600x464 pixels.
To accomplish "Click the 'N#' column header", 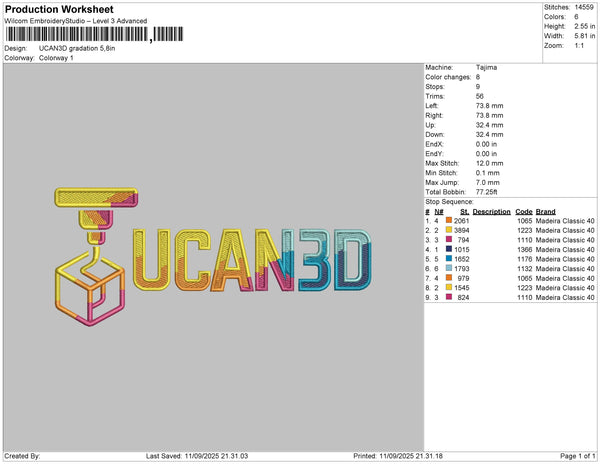I will point(439,212).
